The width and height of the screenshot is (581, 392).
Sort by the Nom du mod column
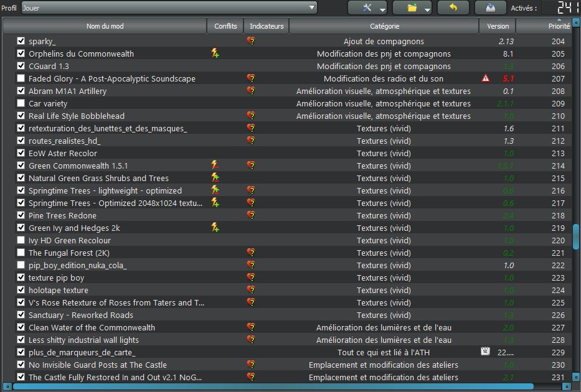[x=105, y=26]
